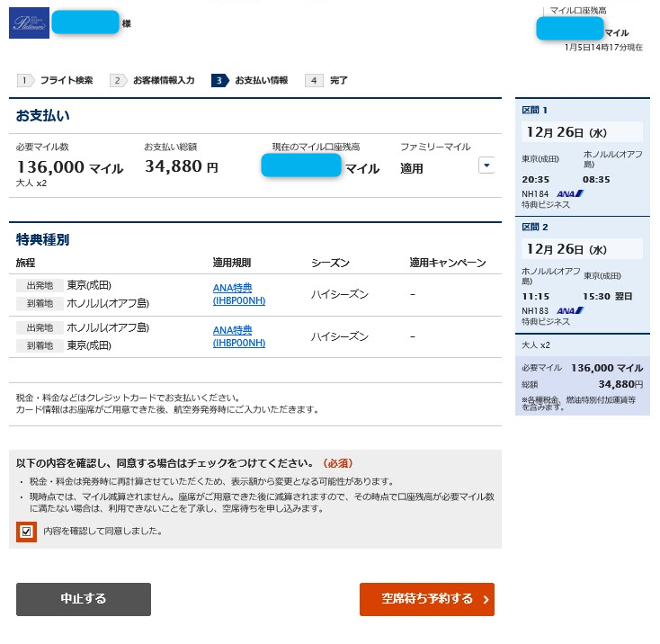Click the 空席待ち予約する button
The image size is (660, 644).
[x=427, y=599]
